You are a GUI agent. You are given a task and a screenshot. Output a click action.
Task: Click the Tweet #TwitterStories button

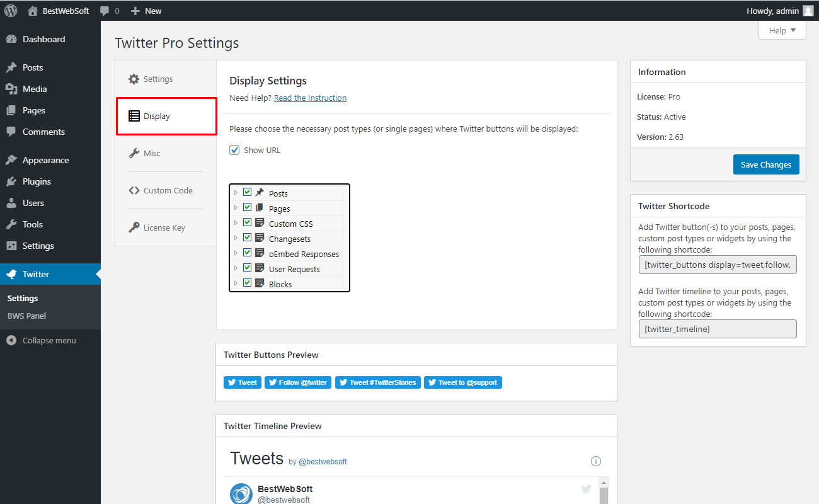pyautogui.click(x=378, y=382)
